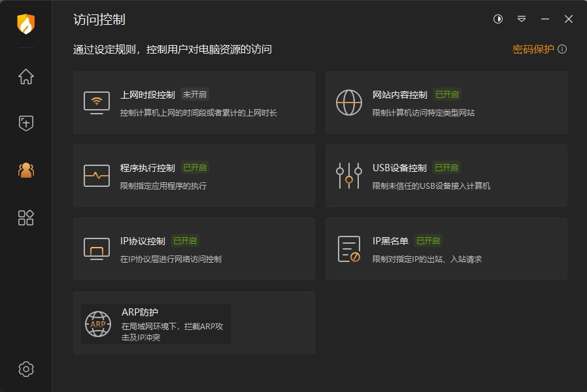This screenshot has height=392, width=587.
Task: Toggle 程序执行控制 已开启 status badge
Action: pos(195,167)
